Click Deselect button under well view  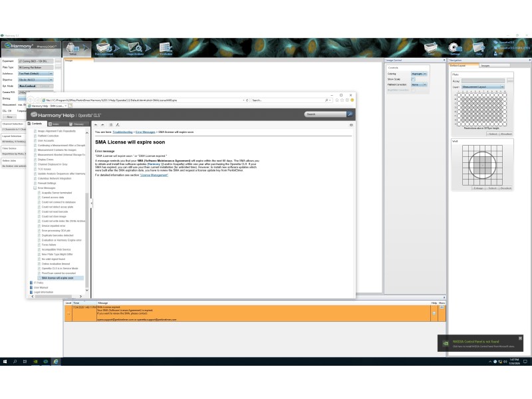(505, 188)
